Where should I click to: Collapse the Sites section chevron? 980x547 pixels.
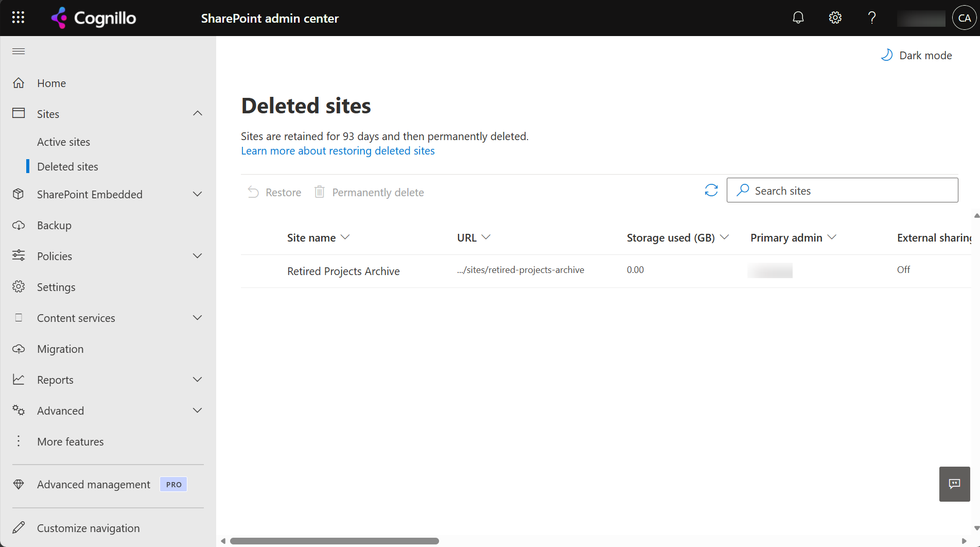tap(198, 113)
